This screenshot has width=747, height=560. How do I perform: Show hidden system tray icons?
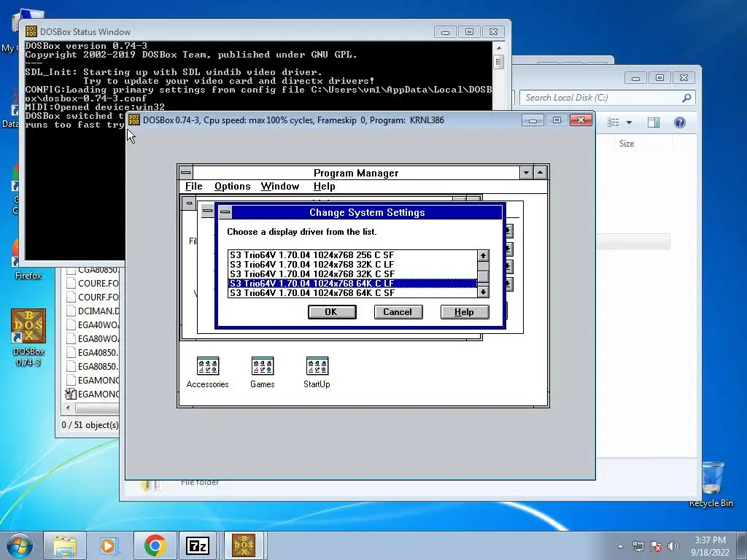click(620, 546)
